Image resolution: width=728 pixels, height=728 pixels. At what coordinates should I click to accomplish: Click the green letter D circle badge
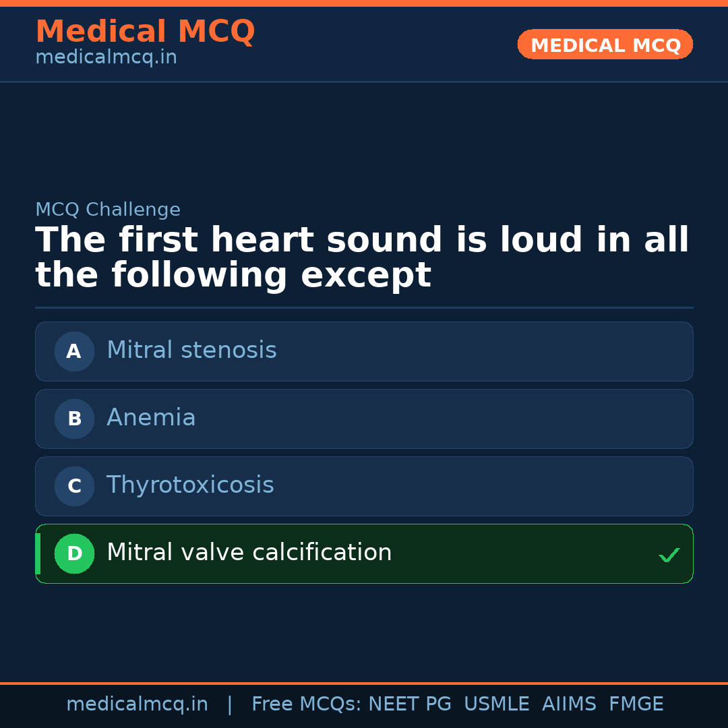pos(74,553)
